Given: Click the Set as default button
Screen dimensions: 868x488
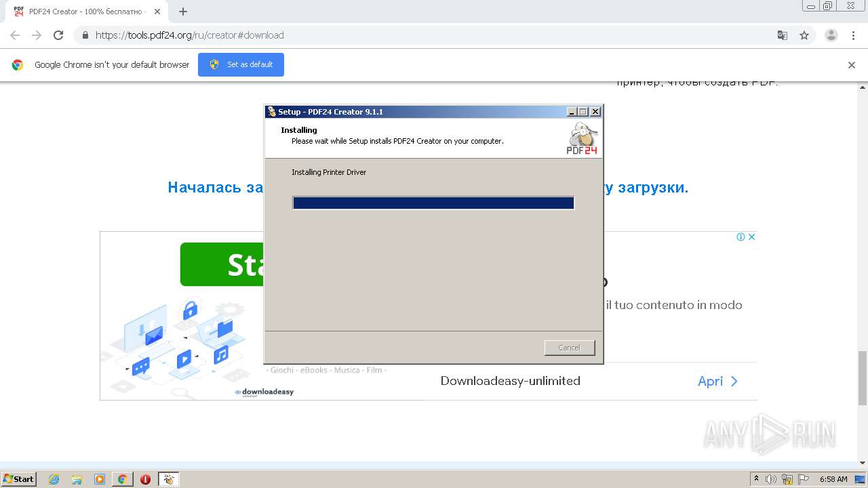Looking at the screenshot, I should (x=241, y=64).
